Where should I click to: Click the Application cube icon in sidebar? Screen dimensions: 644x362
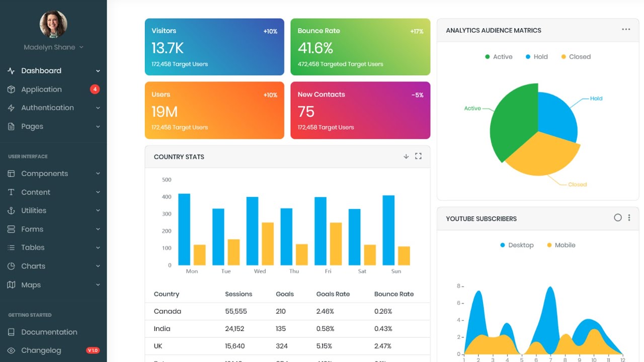[11, 89]
